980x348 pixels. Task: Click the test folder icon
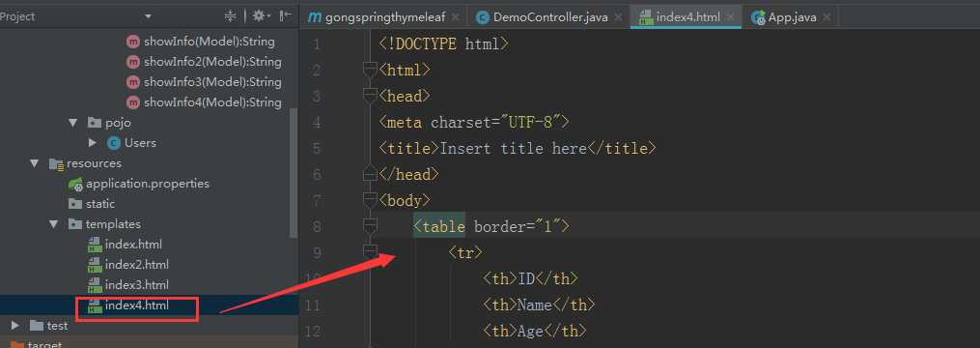pos(37,326)
